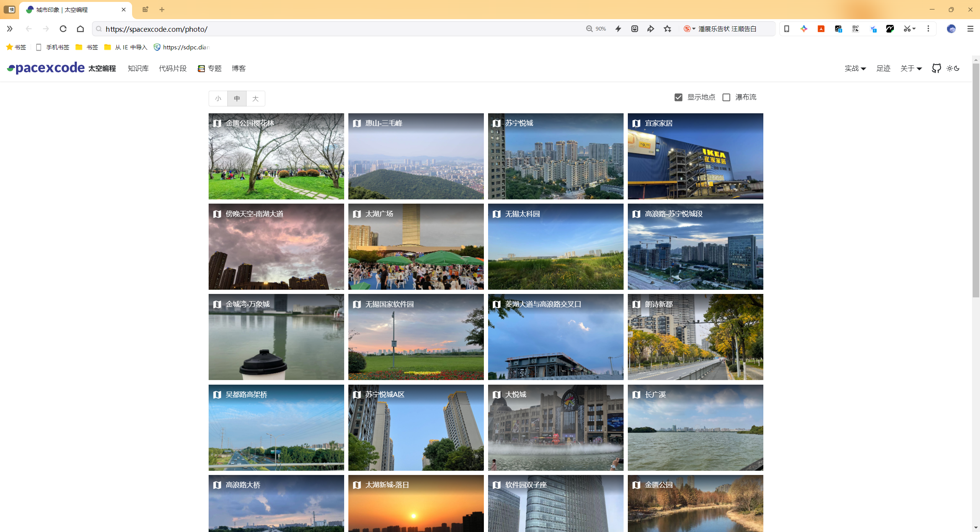Open the 苏宁悦城 photo
980x532 pixels.
(x=555, y=156)
